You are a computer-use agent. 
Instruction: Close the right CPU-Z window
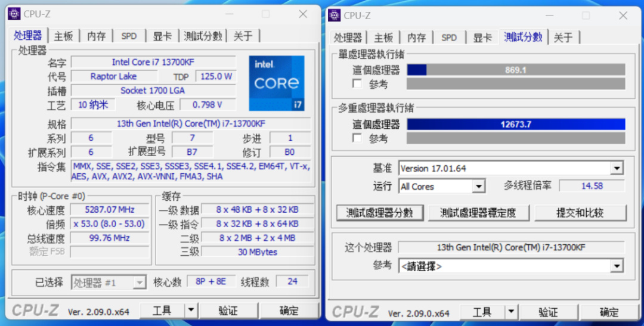pyautogui.click(x=623, y=15)
